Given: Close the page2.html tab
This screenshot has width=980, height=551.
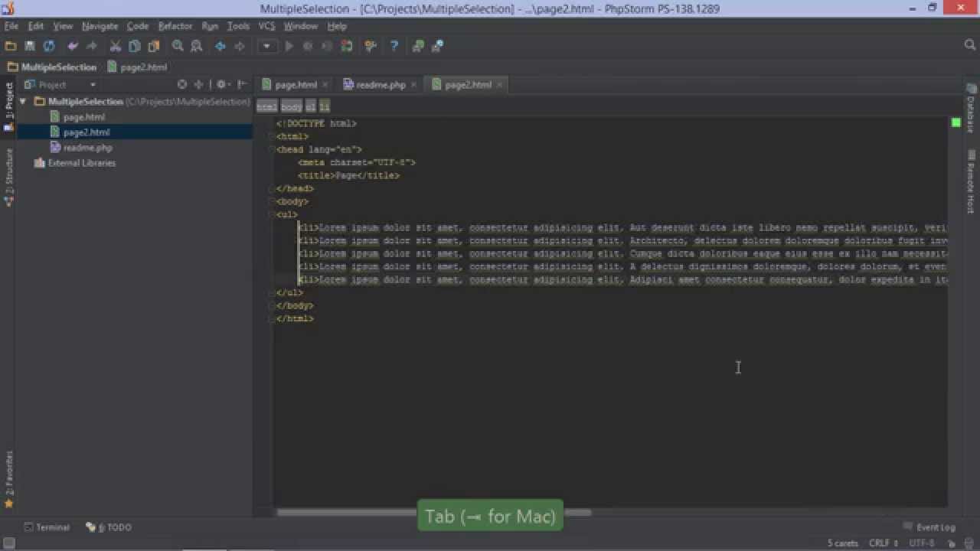Looking at the screenshot, I should coord(501,85).
